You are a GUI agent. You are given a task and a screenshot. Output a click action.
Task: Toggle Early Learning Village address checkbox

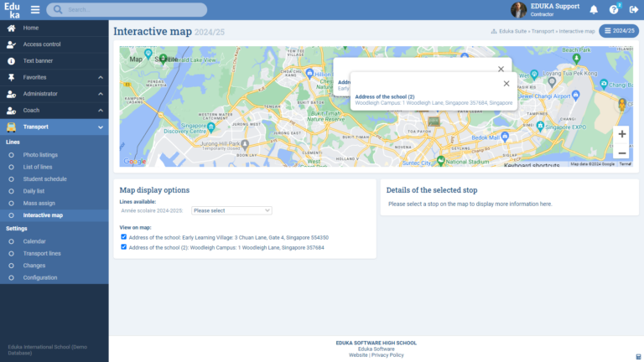123,237
